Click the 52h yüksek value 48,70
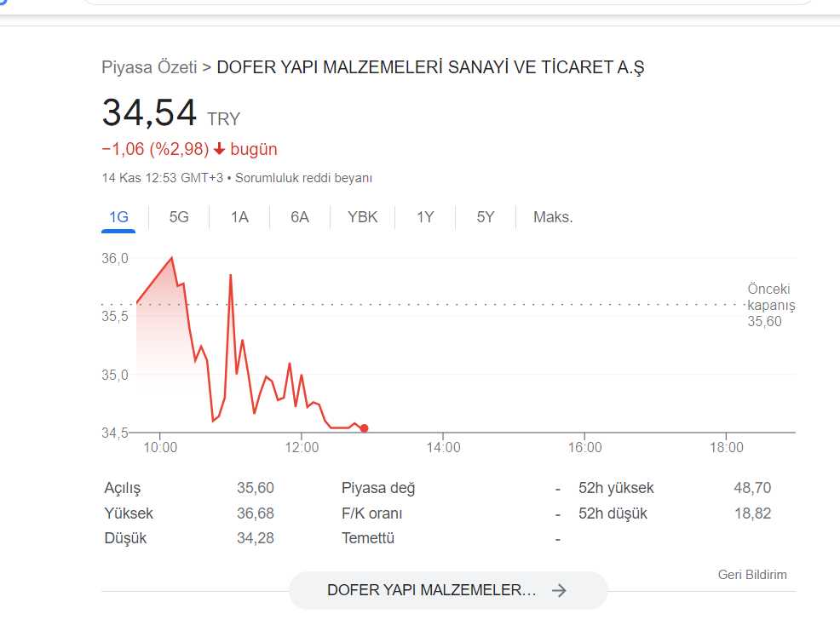Screen dimensions: 840x631 pos(752,488)
